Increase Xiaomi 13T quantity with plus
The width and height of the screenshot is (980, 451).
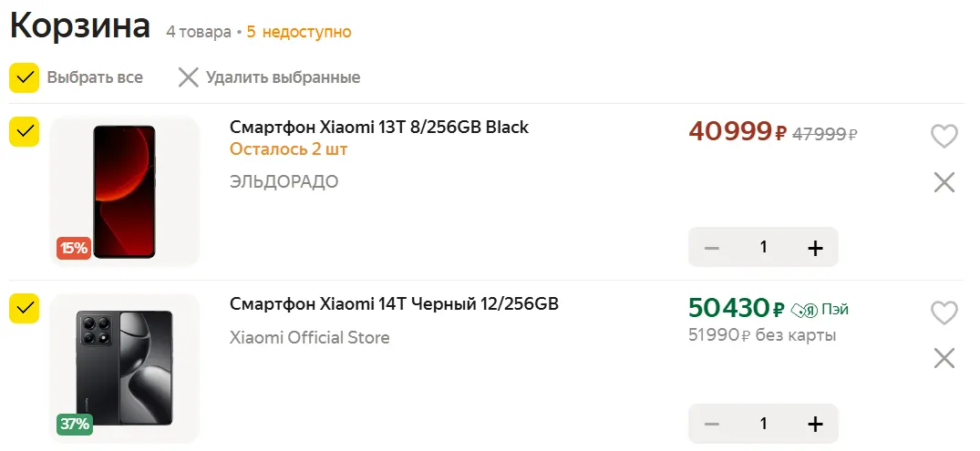[815, 248]
